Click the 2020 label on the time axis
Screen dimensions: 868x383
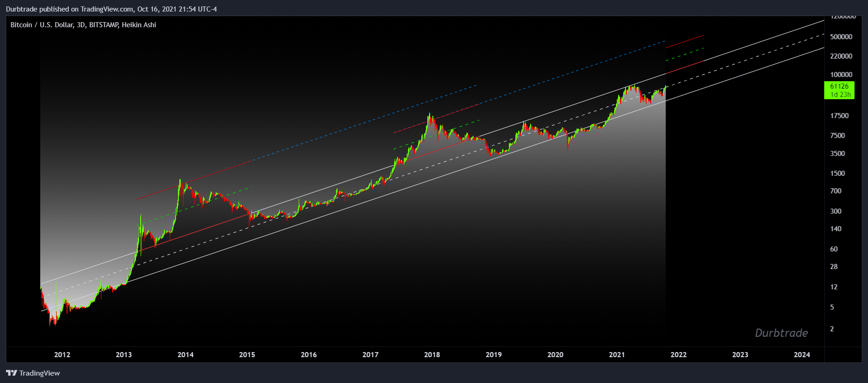coord(555,355)
